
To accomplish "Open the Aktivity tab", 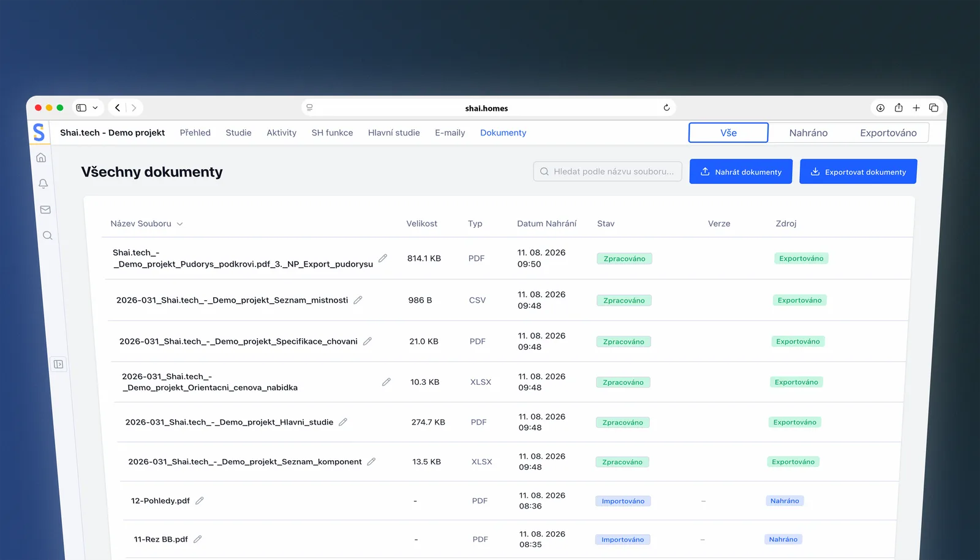I will (282, 133).
